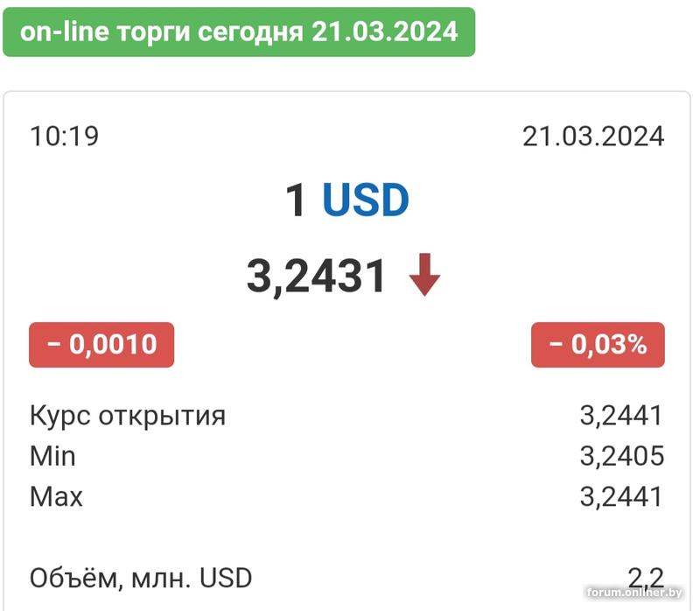
Task: Click the Max row value 3,2441
Action: coord(621,497)
